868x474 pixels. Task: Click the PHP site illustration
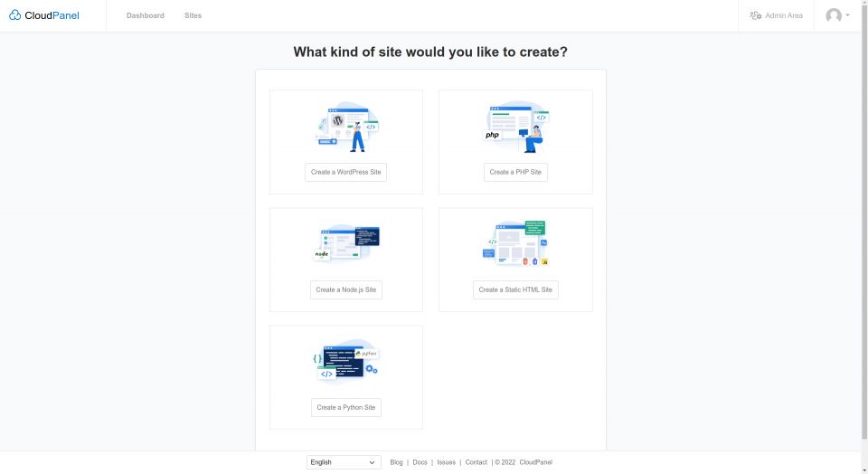[x=515, y=127]
